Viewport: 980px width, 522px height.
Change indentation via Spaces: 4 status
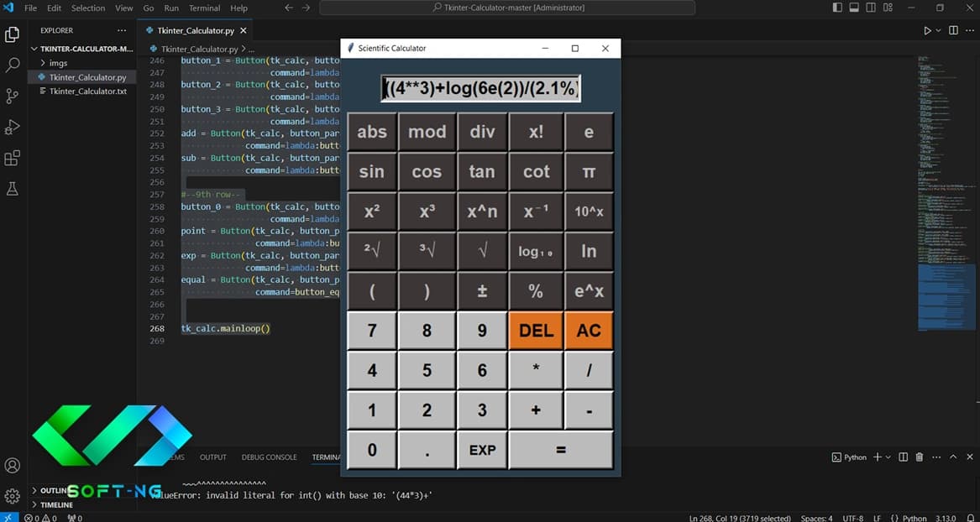click(x=816, y=518)
